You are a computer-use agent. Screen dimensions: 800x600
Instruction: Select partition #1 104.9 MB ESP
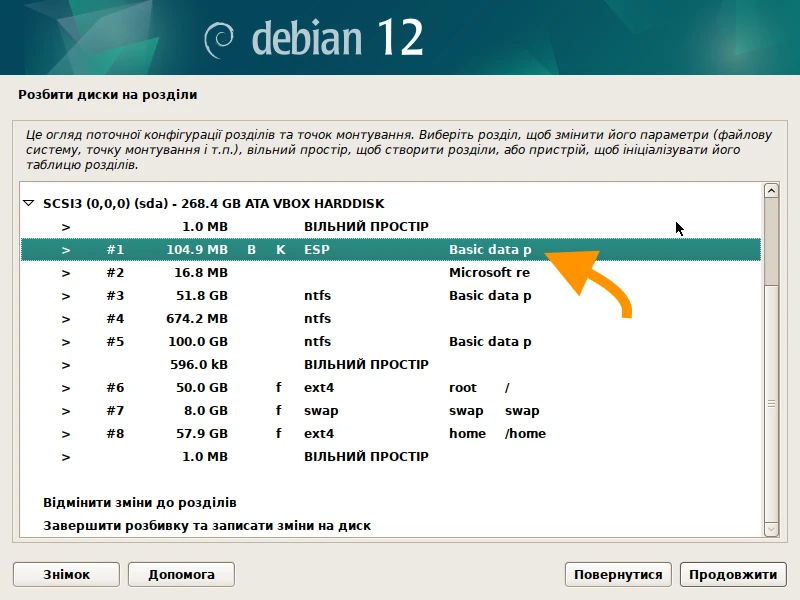tap(391, 249)
